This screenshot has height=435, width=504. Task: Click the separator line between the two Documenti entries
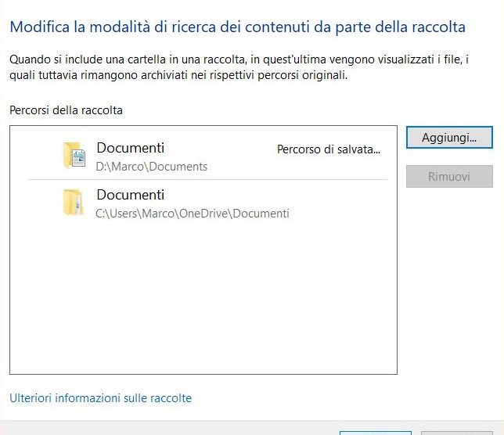point(207,180)
